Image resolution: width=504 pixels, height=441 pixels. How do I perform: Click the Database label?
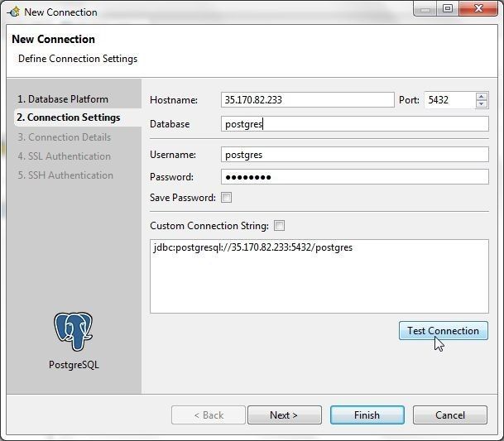pos(170,124)
